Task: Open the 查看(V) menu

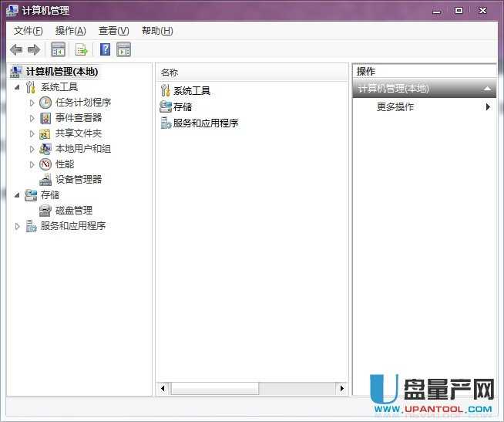Action: coord(113,31)
